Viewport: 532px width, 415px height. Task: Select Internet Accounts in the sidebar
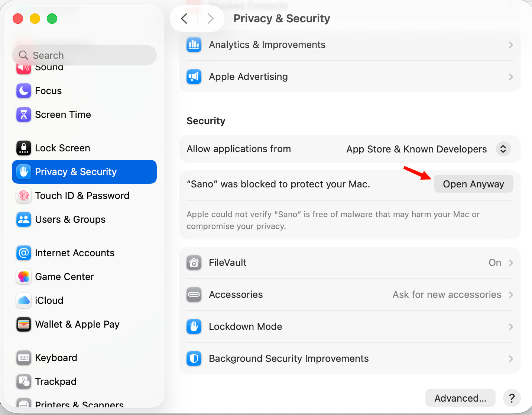click(x=84, y=253)
